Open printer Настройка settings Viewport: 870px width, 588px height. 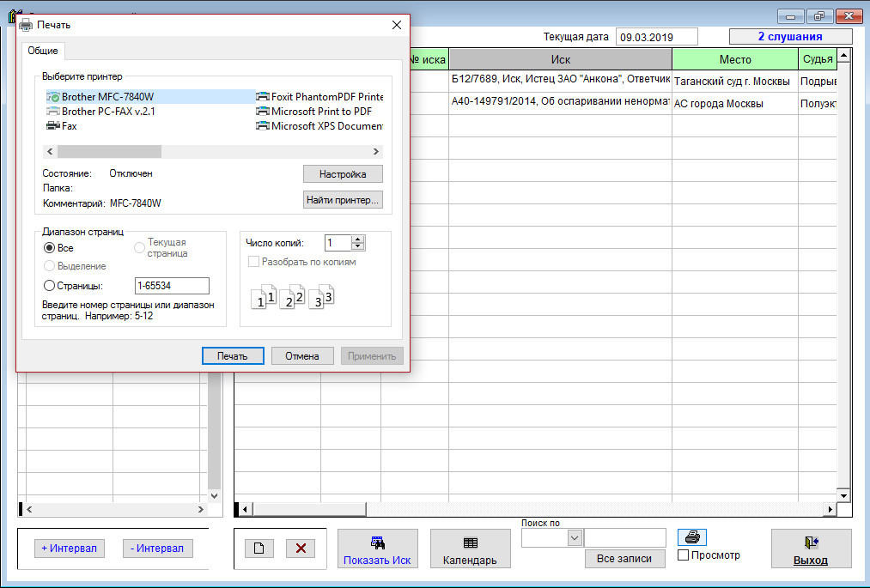(343, 174)
